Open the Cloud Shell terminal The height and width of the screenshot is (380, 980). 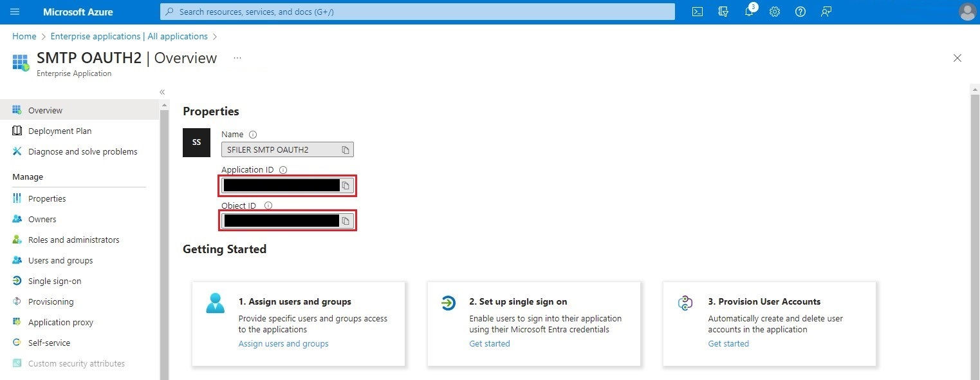697,12
